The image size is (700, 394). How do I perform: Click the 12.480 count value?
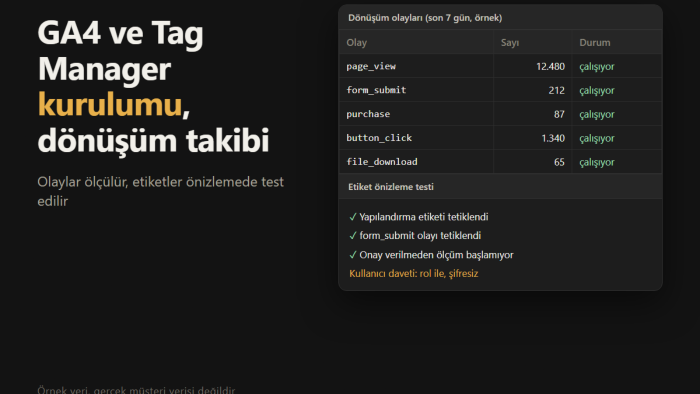[x=550, y=66]
